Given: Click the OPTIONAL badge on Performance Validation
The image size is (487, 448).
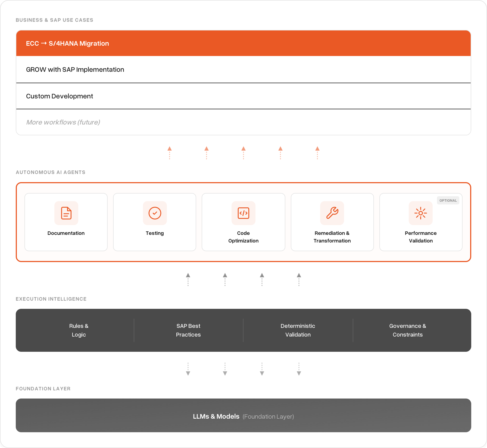Looking at the screenshot, I should coord(448,201).
